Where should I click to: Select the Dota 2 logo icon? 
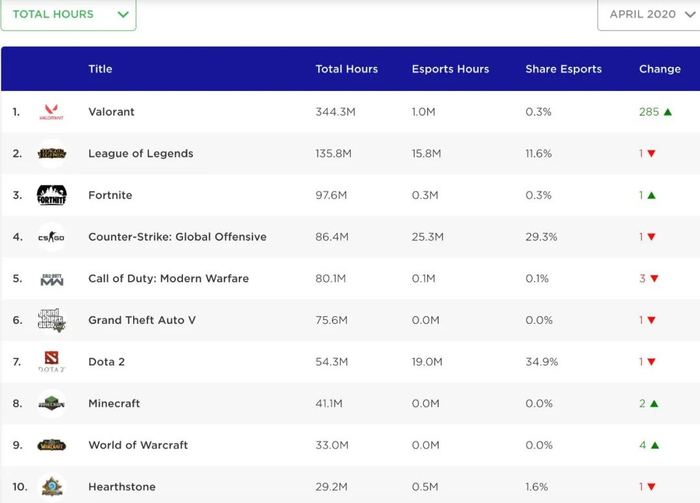51,362
